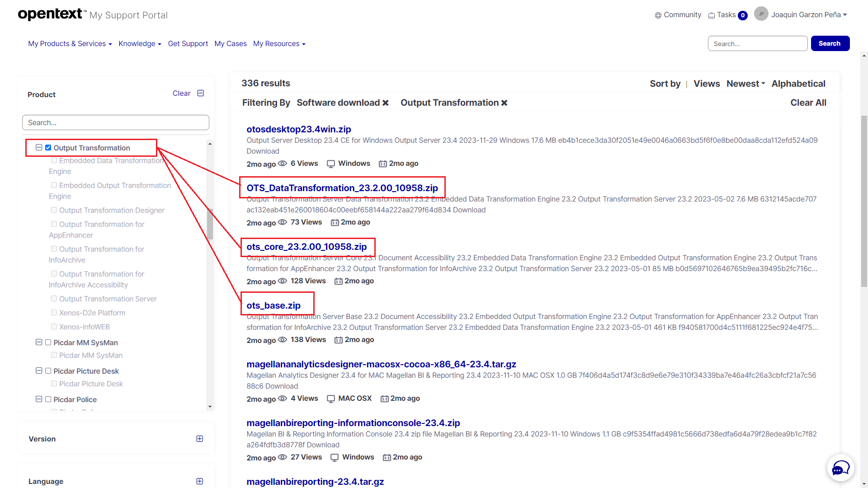Open the Newest sort dropdown
Image resolution: width=868 pixels, height=488 pixels.
coord(745,84)
